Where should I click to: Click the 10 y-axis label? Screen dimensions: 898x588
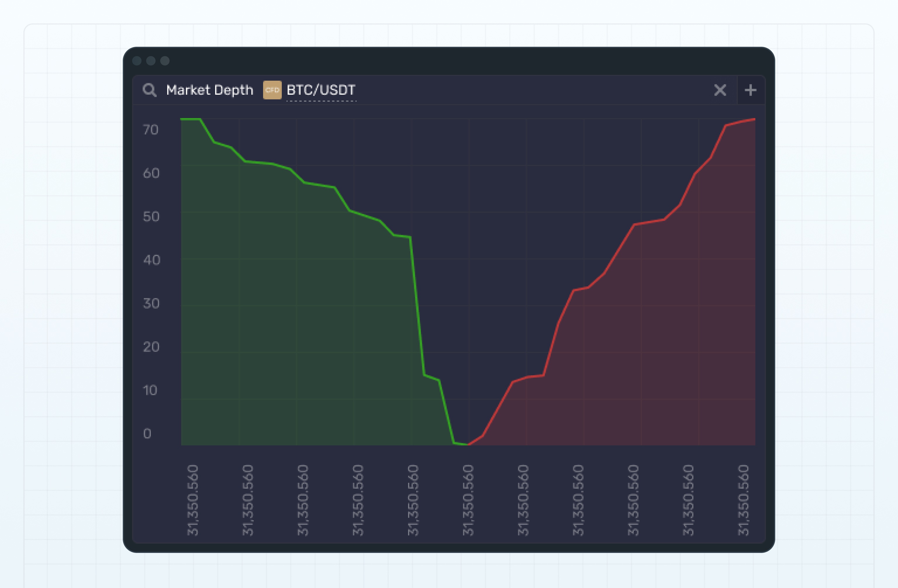point(150,390)
